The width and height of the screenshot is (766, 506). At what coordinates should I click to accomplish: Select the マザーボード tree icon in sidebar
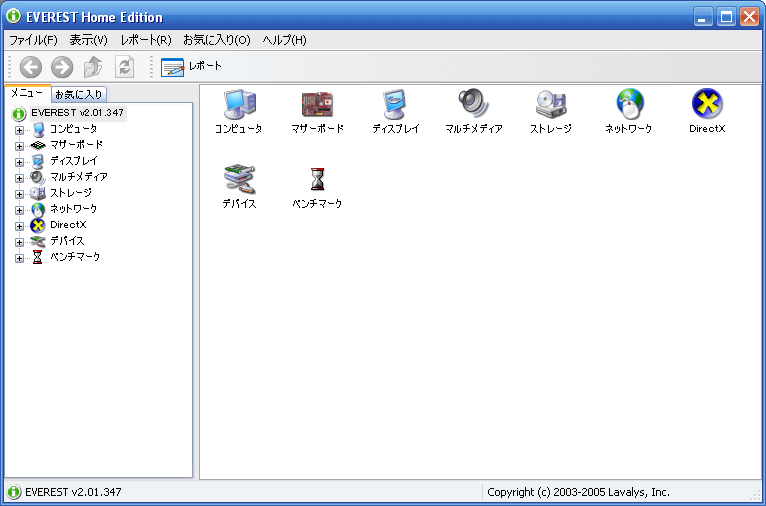[x=38, y=146]
